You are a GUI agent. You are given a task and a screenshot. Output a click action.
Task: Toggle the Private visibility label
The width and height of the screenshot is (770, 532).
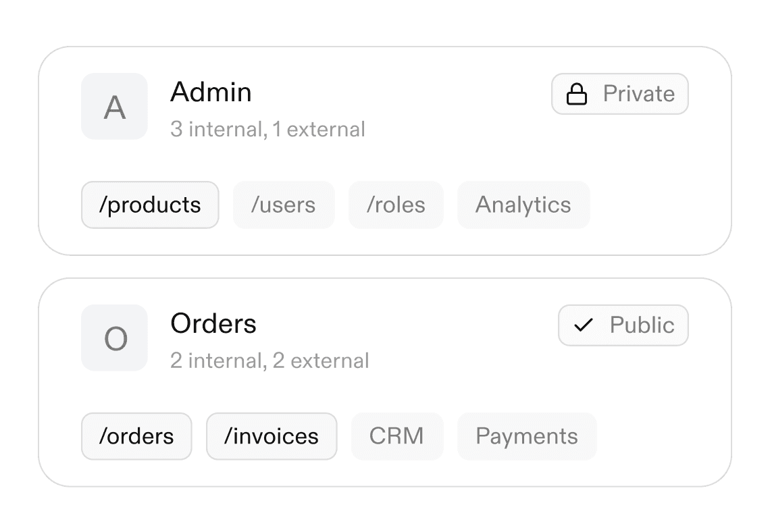638,94
